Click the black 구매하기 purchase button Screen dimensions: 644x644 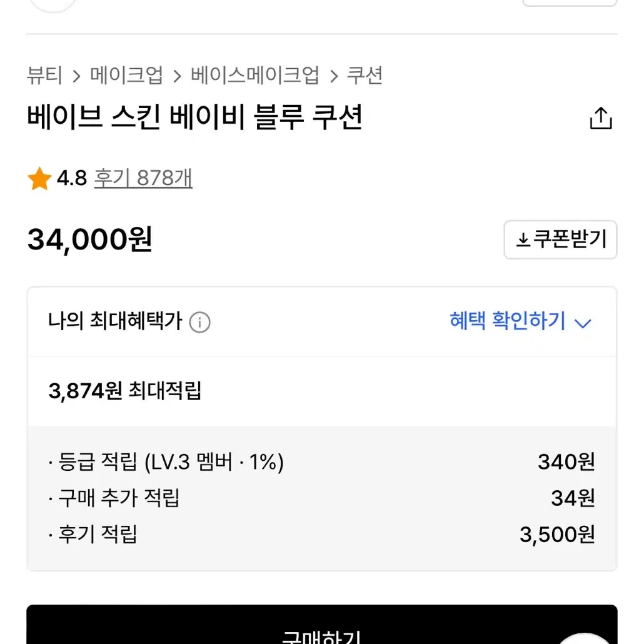point(321,624)
